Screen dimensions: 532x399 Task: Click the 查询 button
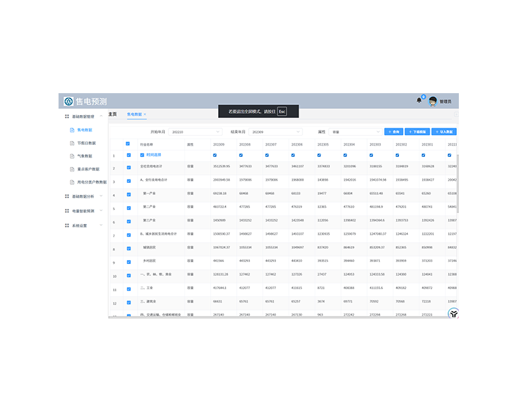394,132
